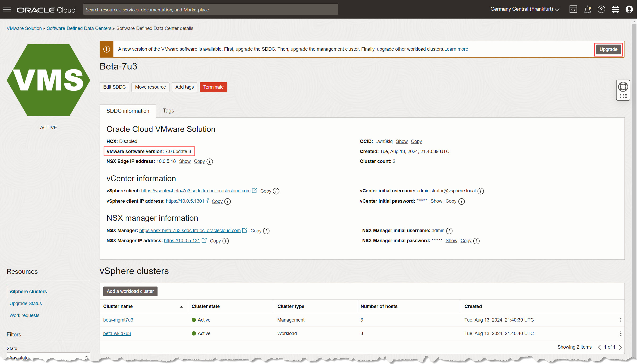Open the announcements bell icon

point(588,10)
